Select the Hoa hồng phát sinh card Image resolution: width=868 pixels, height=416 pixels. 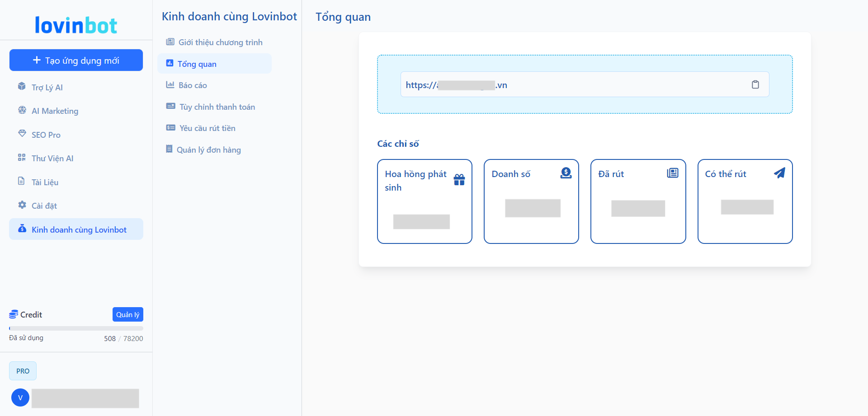[425, 201]
